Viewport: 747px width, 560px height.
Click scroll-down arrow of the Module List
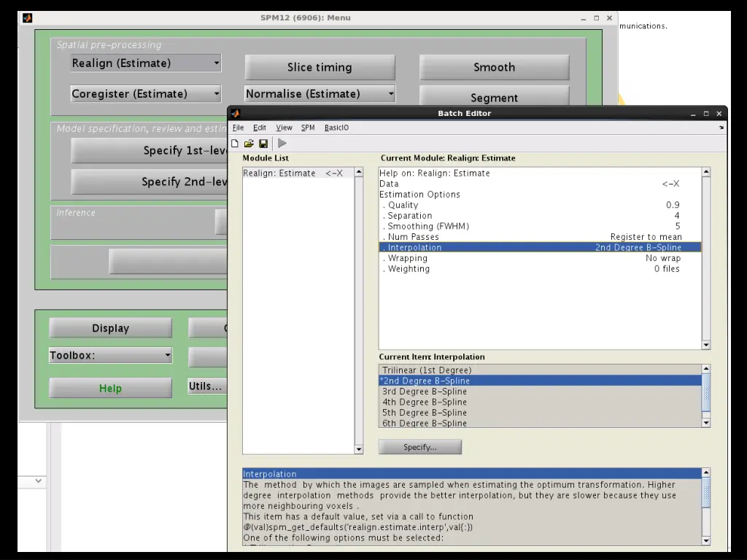click(359, 449)
